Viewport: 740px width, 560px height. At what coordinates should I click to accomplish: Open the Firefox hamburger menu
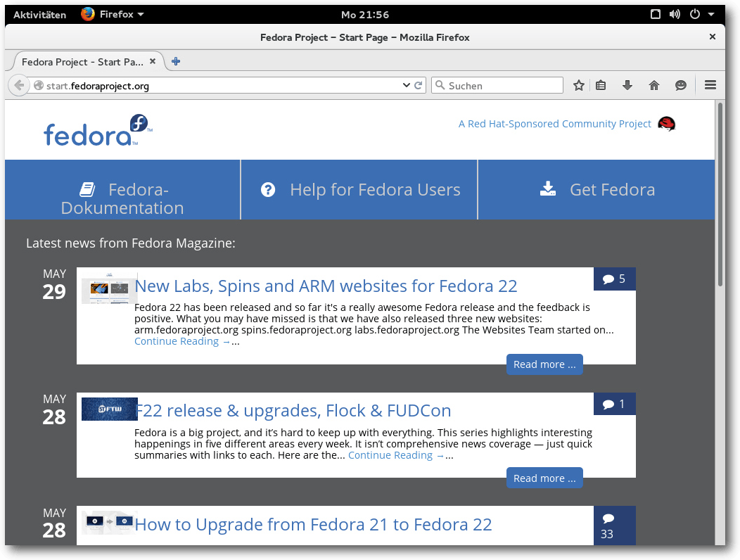(x=710, y=85)
